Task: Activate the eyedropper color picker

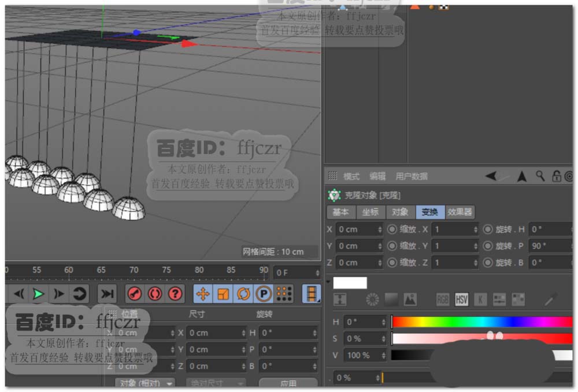Action: [x=550, y=300]
